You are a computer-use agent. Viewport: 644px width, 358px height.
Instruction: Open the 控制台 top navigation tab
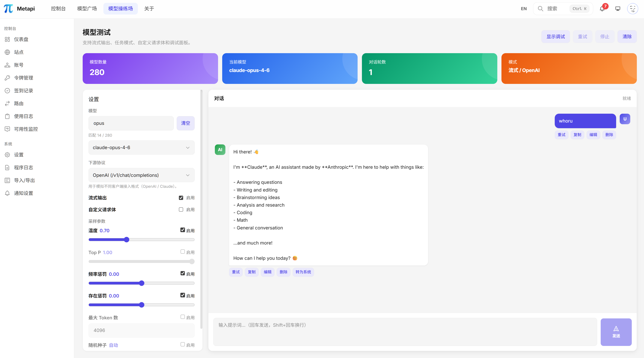click(58, 9)
